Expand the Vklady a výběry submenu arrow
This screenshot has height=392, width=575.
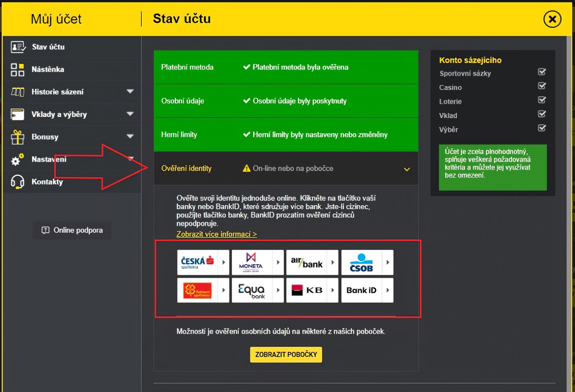coord(130,114)
